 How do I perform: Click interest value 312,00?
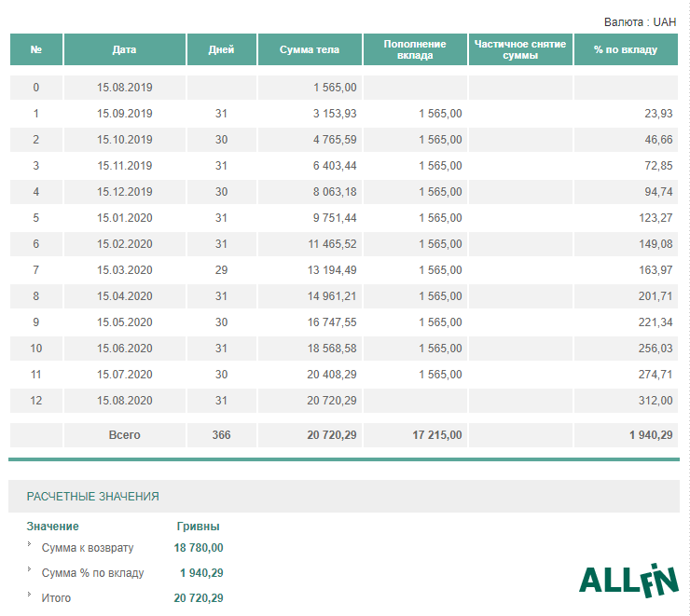[655, 401]
